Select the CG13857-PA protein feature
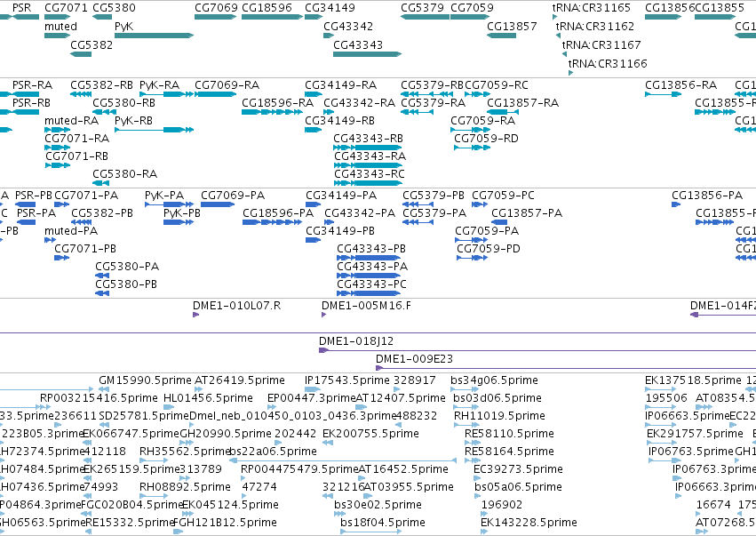The image size is (756, 536). [499, 222]
